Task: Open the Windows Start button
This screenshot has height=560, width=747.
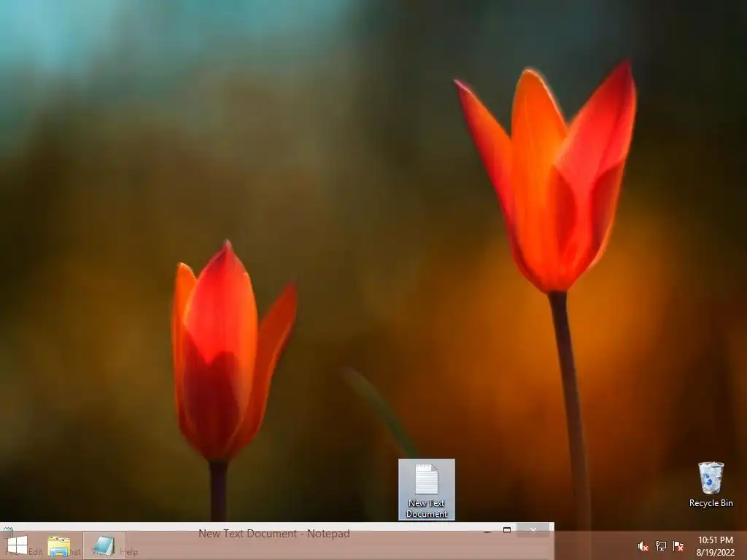Action: pyautogui.click(x=18, y=545)
